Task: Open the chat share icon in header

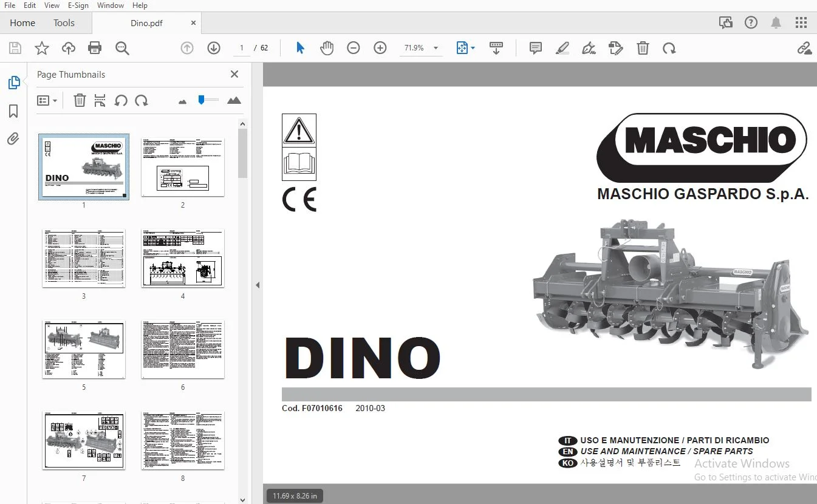Action: tap(726, 23)
